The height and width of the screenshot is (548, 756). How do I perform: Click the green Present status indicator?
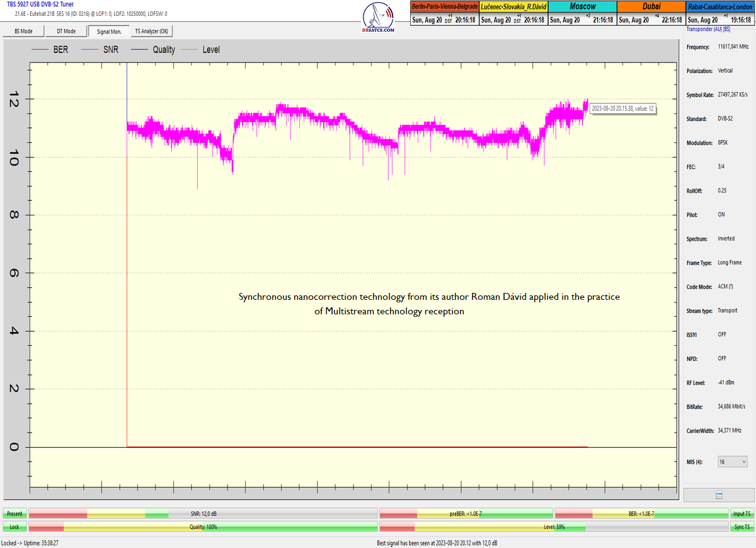(14, 514)
